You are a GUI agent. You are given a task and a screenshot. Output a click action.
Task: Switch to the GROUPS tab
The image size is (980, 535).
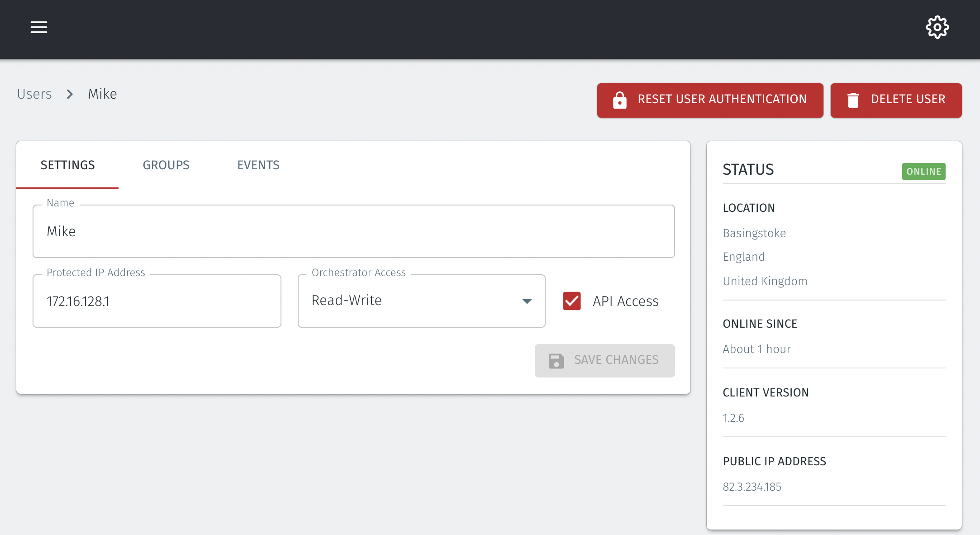[166, 165]
